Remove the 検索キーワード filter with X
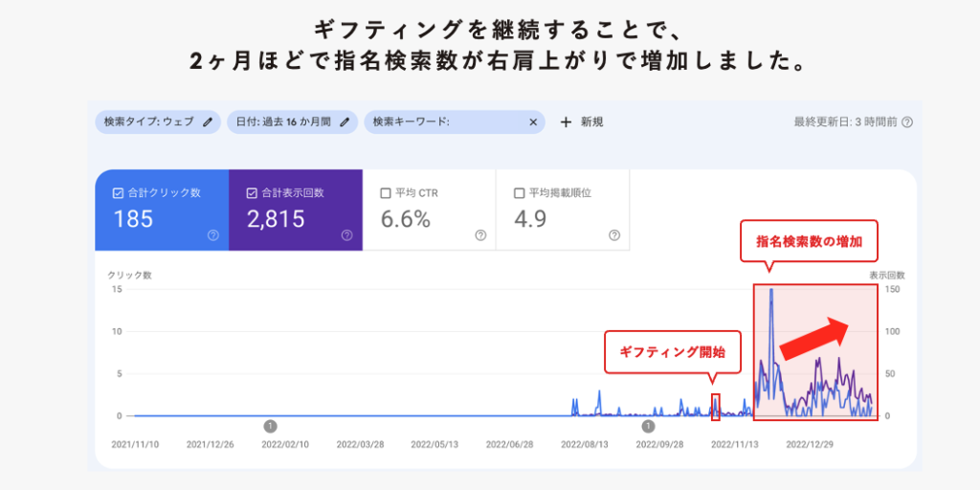Image resolution: width=980 pixels, height=490 pixels. click(x=533, y=122)
